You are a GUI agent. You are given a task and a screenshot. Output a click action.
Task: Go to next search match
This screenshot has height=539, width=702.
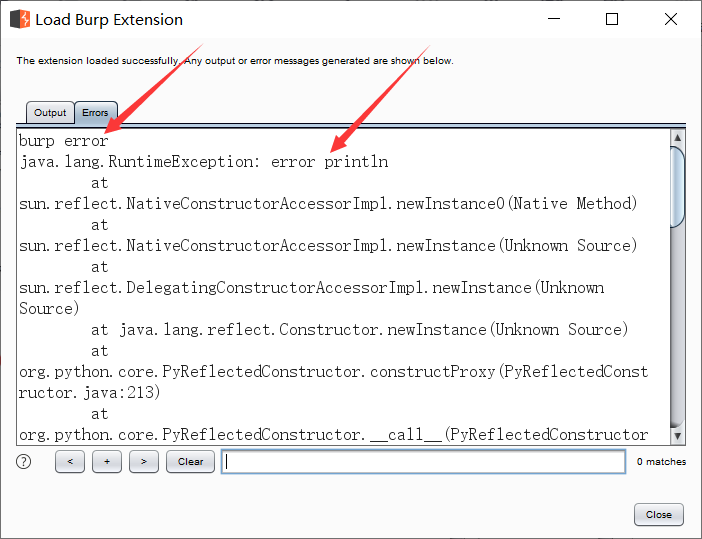pos(144,461)
